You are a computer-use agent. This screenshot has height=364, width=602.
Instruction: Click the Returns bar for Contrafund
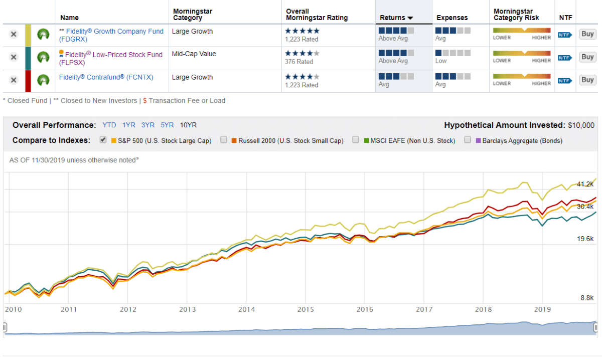click(396, 76)
